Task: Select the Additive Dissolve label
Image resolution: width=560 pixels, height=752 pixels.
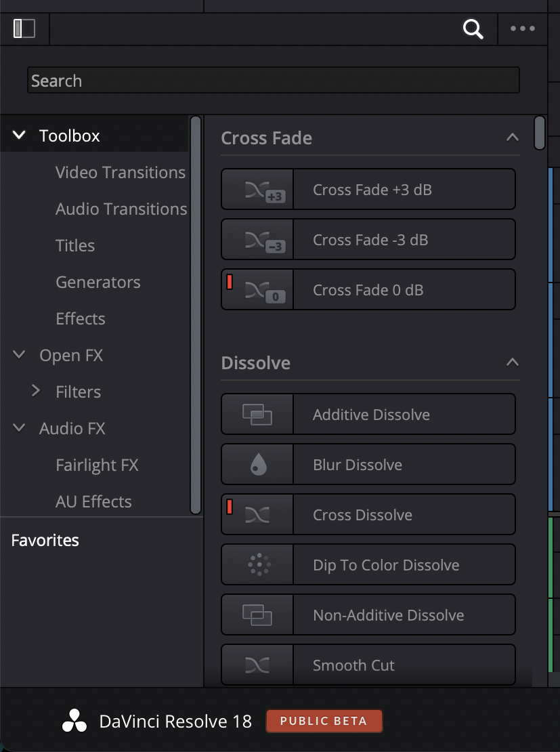Action: click(371, 415)
